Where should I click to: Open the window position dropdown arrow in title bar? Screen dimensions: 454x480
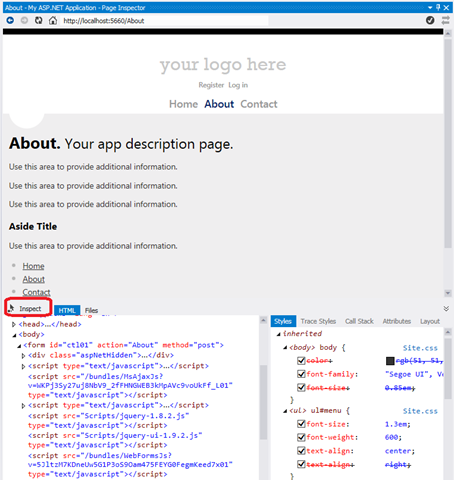[x=430, y=7]
